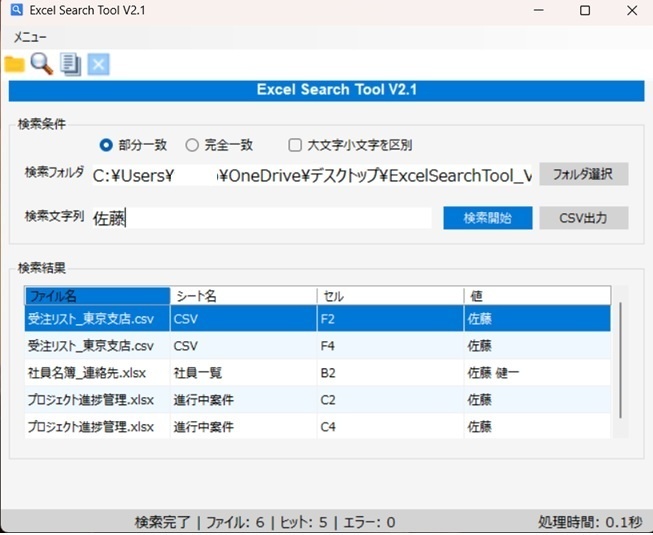Select プロジェクト進捗管理.xlsx row with cell C4
Screen dimensions: 653x535
(318, 426)
